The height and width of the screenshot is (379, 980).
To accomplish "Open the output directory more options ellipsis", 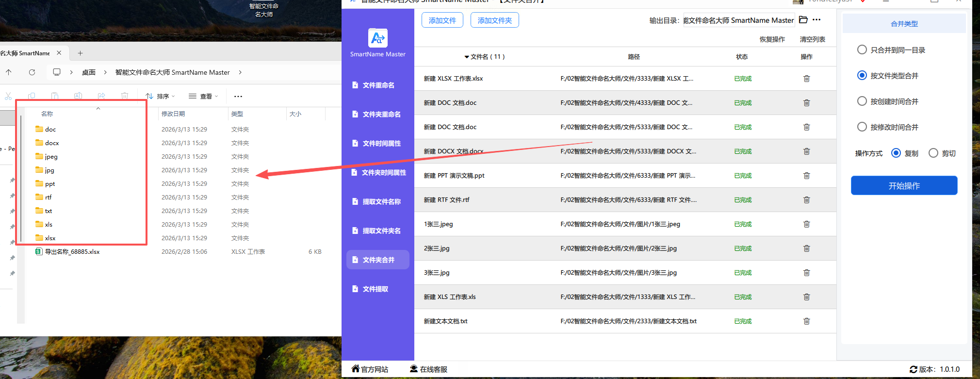I will [817, 20].
